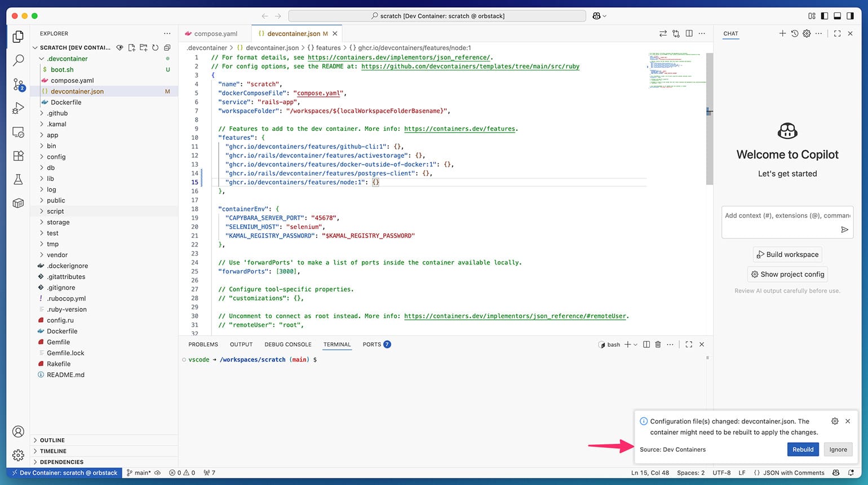The height and width of the screenshot is (485, 868).
Task: Toggle the secondary sidebar layout button
Action: click(x=851, y=16)
